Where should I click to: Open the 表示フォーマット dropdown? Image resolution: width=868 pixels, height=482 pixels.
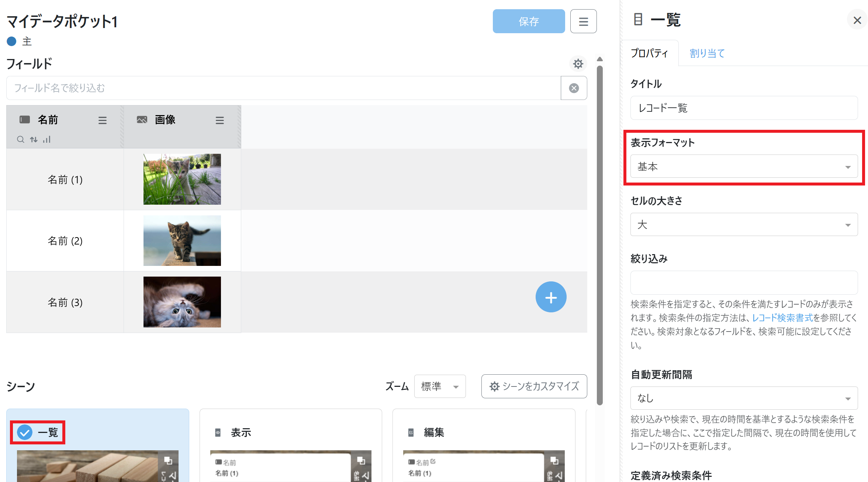pos(744,167)
